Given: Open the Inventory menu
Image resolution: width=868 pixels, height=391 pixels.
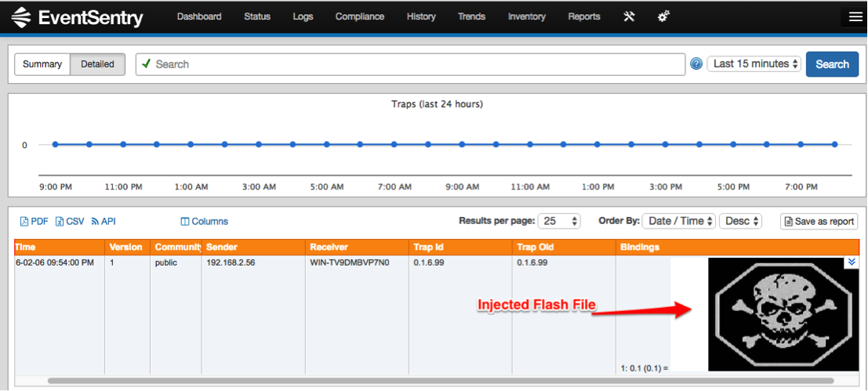Looking at the screenshot, I should coord(527,16).
